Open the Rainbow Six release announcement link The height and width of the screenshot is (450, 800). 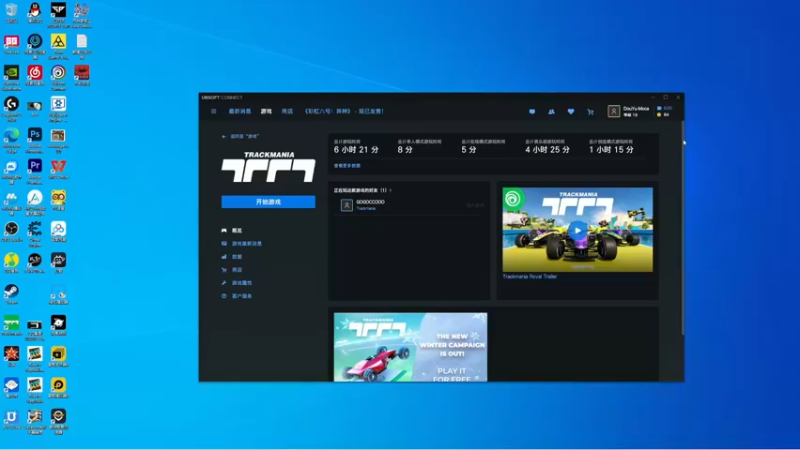344,111
